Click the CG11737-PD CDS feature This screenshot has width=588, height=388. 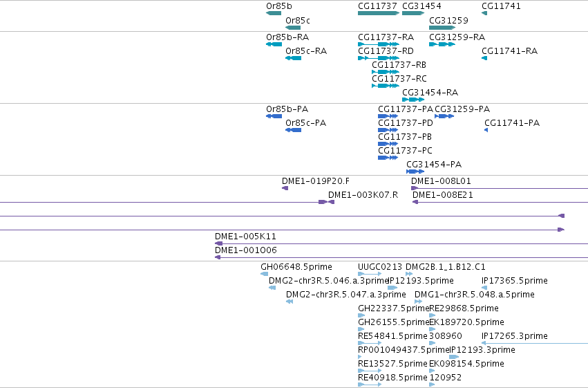(x=388, y=130)
